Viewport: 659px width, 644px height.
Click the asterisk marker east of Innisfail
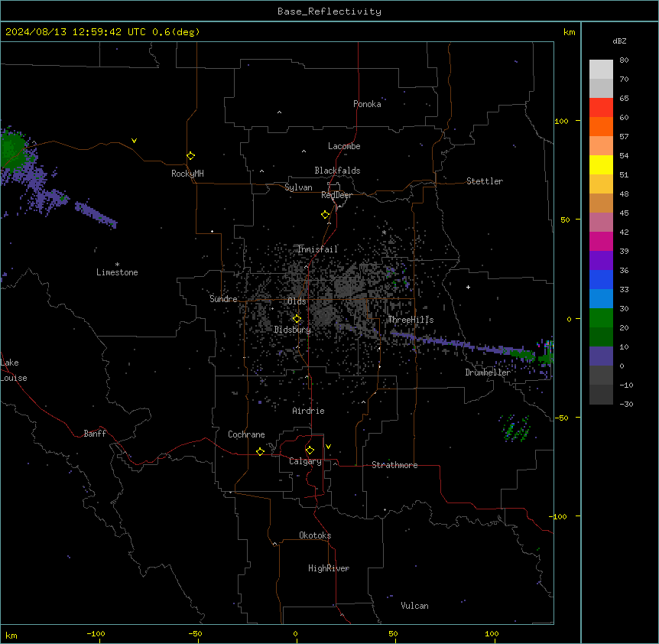click(384, 233)
